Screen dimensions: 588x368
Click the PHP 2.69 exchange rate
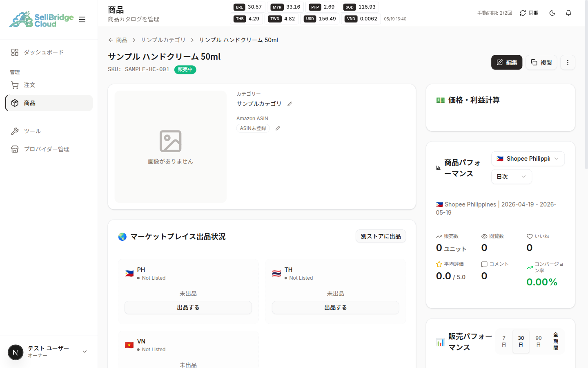pos(322,7)
